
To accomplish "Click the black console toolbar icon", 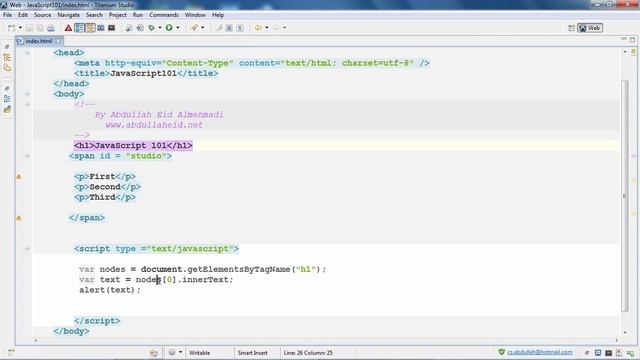I will click(x=111, y=28).
